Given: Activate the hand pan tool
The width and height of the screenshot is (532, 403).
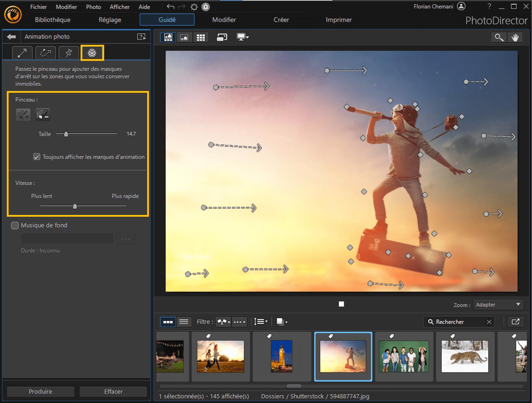Looking at the screenshot, I should pos(516,37).
